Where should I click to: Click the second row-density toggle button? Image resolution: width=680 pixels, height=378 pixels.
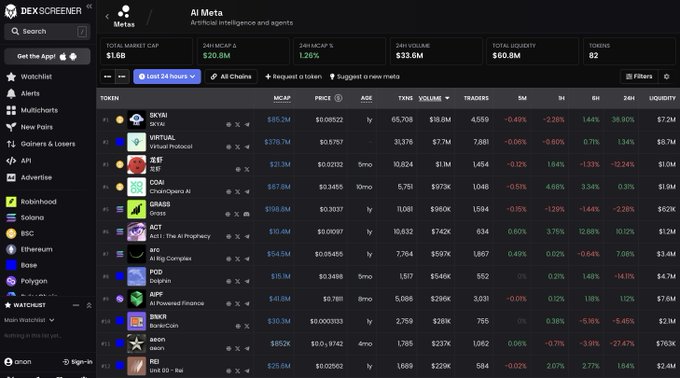pyautogui.click(x=122, y=77)
